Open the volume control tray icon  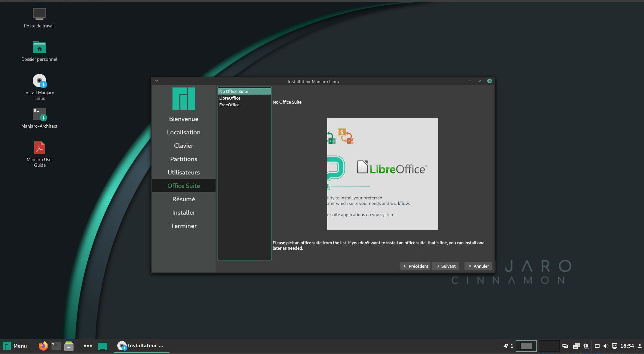(606, 346)
